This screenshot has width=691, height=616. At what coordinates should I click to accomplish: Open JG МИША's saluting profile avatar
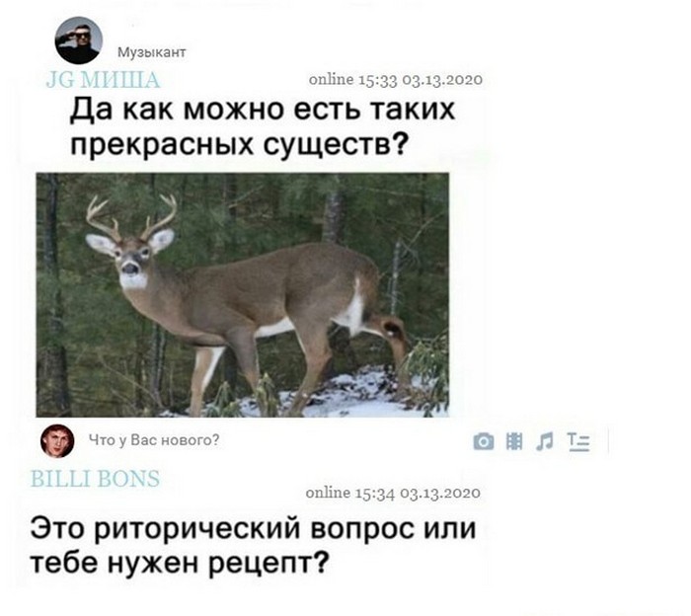tap(78, 40)
